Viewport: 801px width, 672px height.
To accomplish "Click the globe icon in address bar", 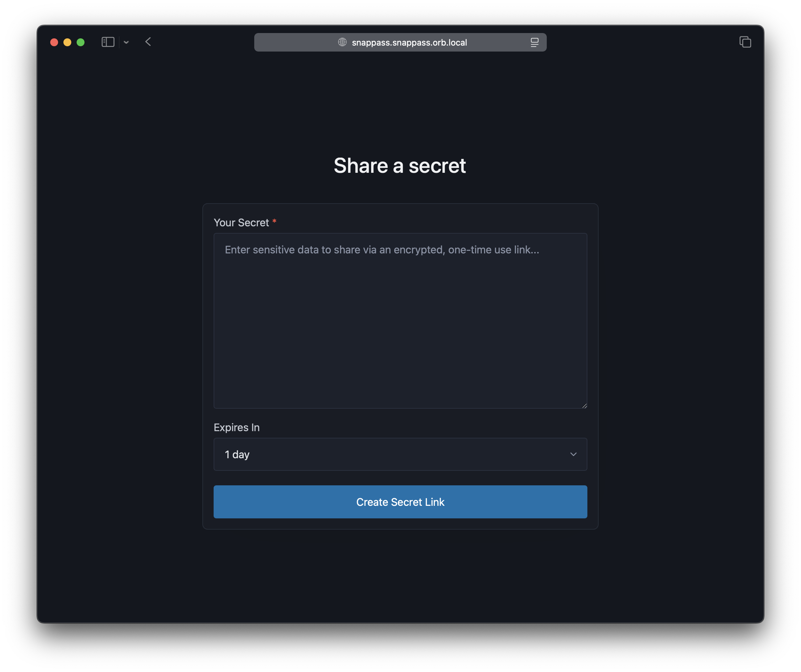I will [342, 42].
